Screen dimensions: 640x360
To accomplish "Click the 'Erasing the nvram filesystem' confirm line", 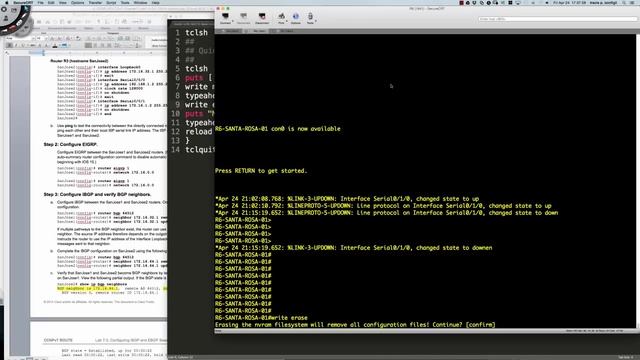I will (355, 325).
